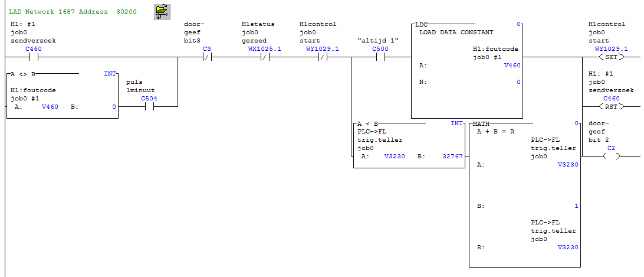This screenshot has width=644, height=277.
Task: Click the B value 32767 in compare box
Action: (x=451, y=157)
